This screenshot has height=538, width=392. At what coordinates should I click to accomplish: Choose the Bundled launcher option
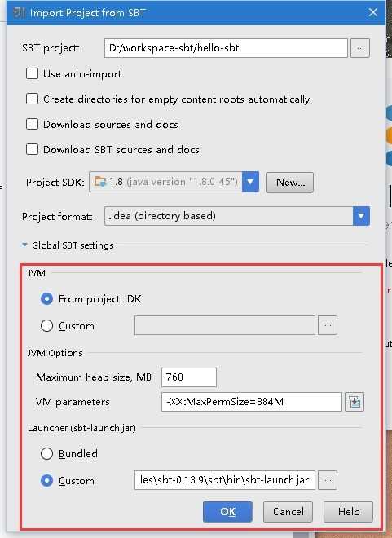[x=46, y=453]
